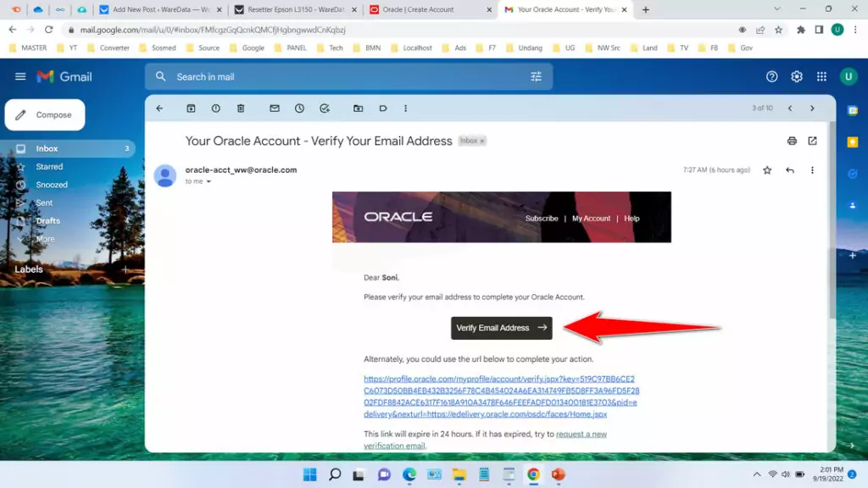Open a new browser tab
Viewport: 868px width, 488px height.
(645, 9)
